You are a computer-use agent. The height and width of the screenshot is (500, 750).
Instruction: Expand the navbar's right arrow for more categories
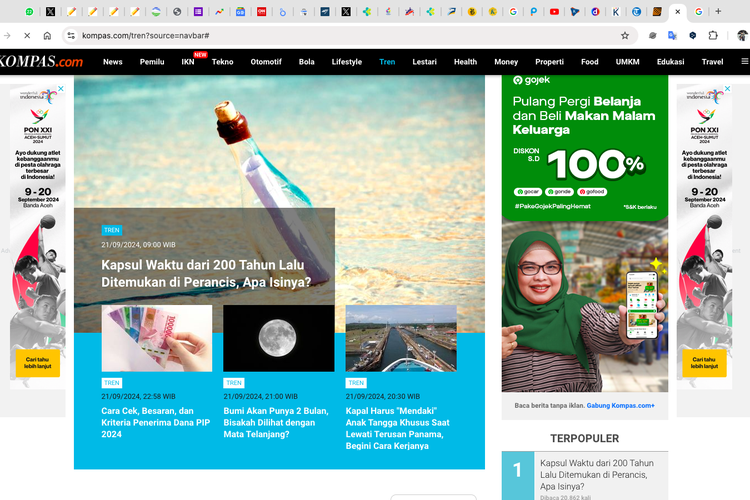743,62
